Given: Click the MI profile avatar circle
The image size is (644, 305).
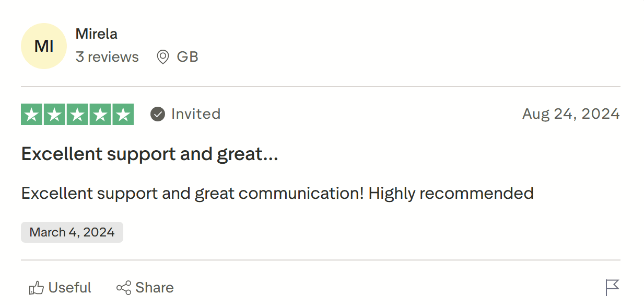Looking at the screenshot, I should coord(44,46).
